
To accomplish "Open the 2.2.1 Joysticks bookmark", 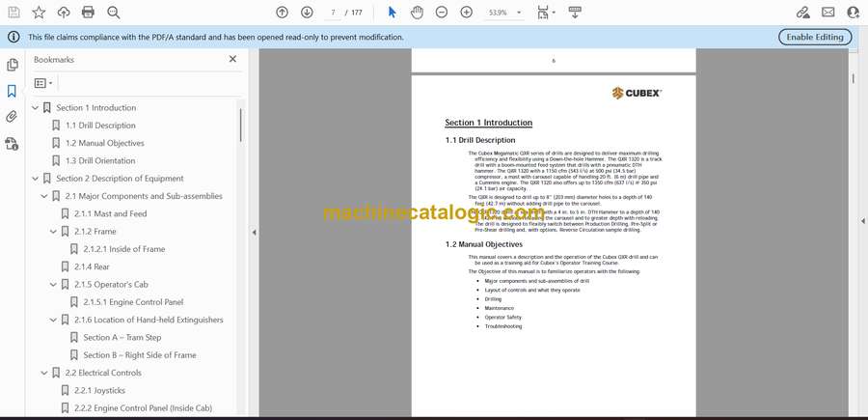I will pos(99,391).
